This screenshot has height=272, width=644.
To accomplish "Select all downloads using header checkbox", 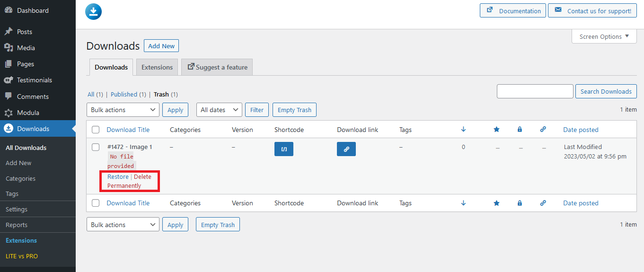I will pos(96,130).
